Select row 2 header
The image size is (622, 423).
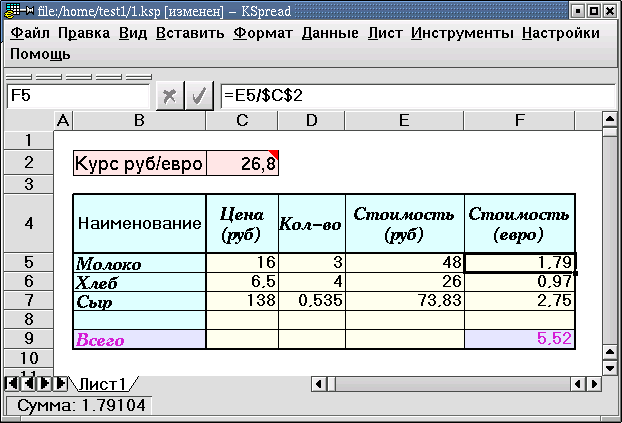point(29,162)
